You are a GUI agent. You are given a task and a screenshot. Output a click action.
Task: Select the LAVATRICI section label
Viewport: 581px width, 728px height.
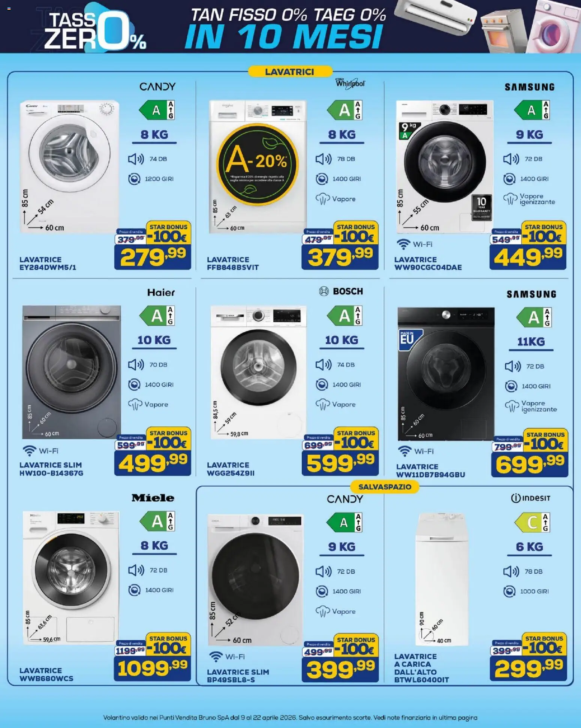(x=290, y=72)
